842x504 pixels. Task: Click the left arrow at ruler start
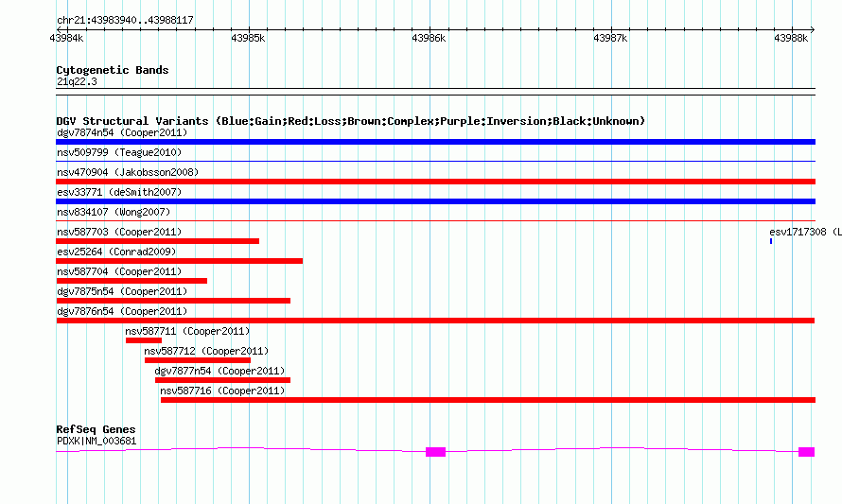click(59, 29)
